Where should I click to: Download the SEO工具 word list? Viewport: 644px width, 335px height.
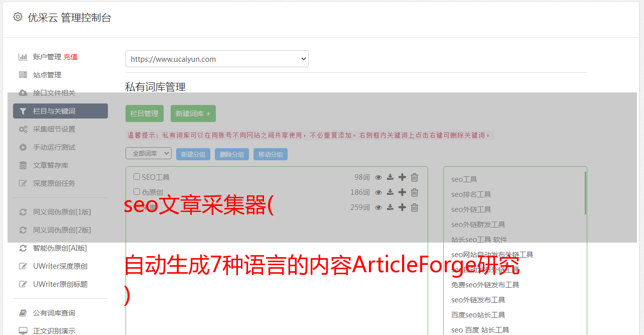tap(390, 177)
